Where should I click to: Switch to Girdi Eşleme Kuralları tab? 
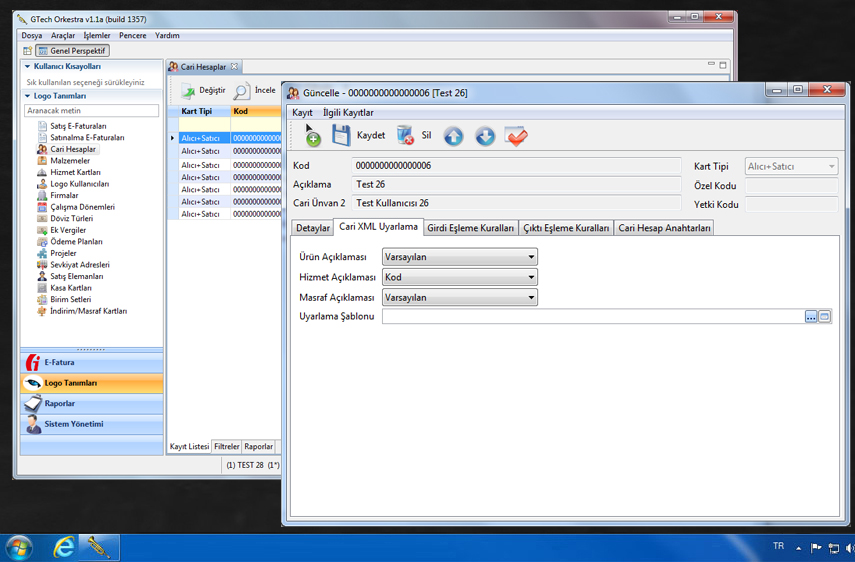point(470,228)
